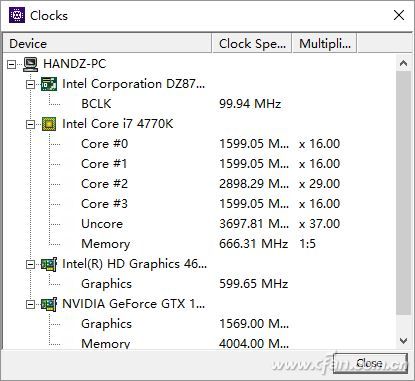This screenshot has height=381, width=415.
Task: Close the Clocks window with X
Action: coord(399,15)
